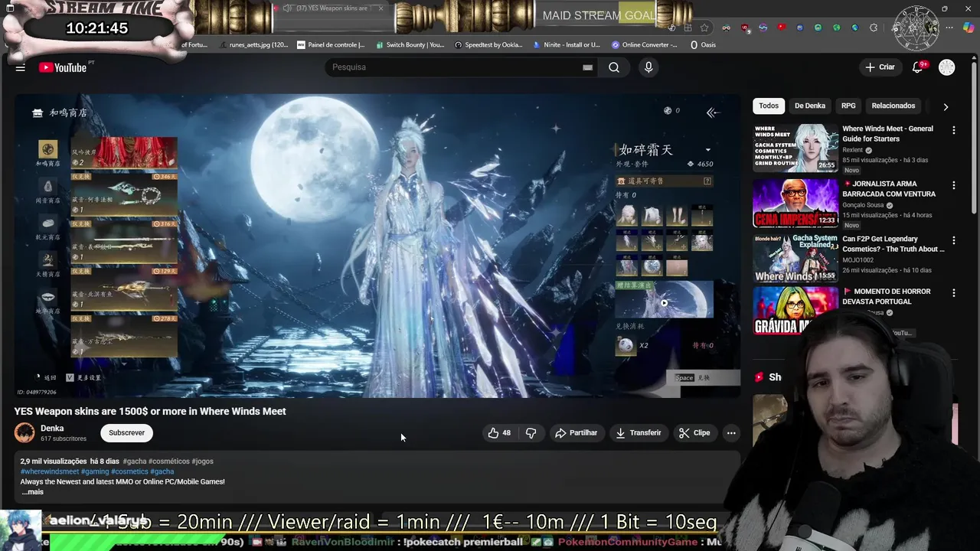
Task: Open options for JORNALISTA ARMA BARRACADA video
Action: [x=954, y=185]
